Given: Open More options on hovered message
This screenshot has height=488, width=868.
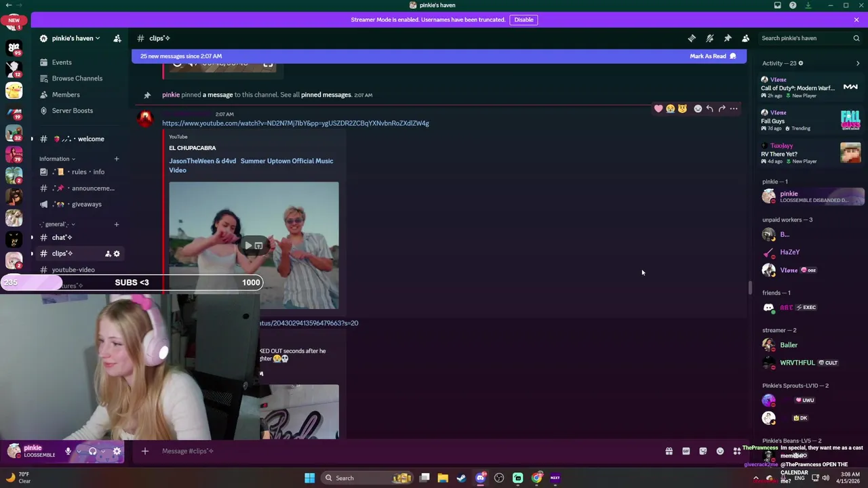Looking at the screenshot, I should [x=734, y=108].
